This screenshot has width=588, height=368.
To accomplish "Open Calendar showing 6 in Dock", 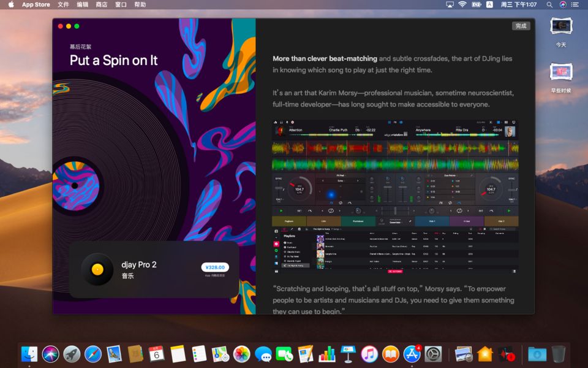I will [156, 354].
